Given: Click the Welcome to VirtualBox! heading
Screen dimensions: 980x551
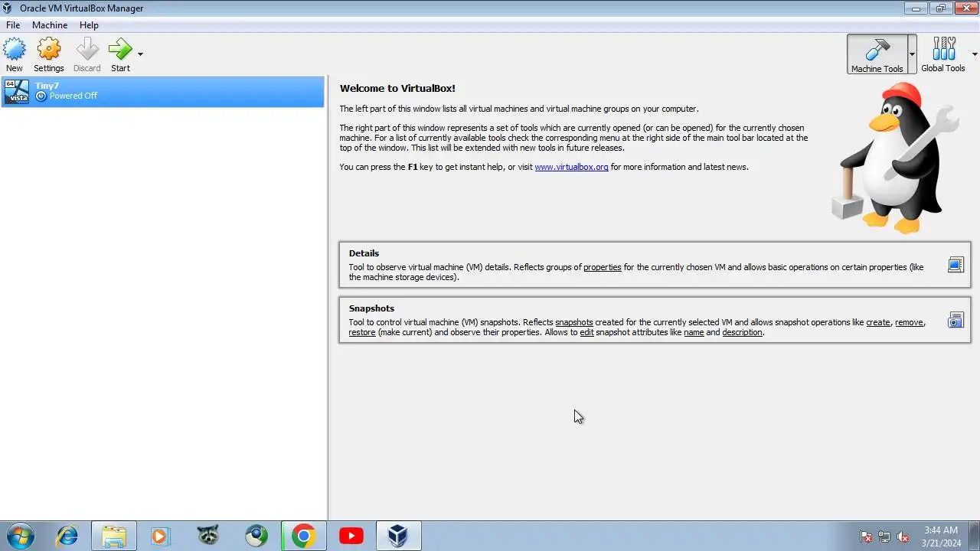Looking at the screenshot, I should pos(397,89).
